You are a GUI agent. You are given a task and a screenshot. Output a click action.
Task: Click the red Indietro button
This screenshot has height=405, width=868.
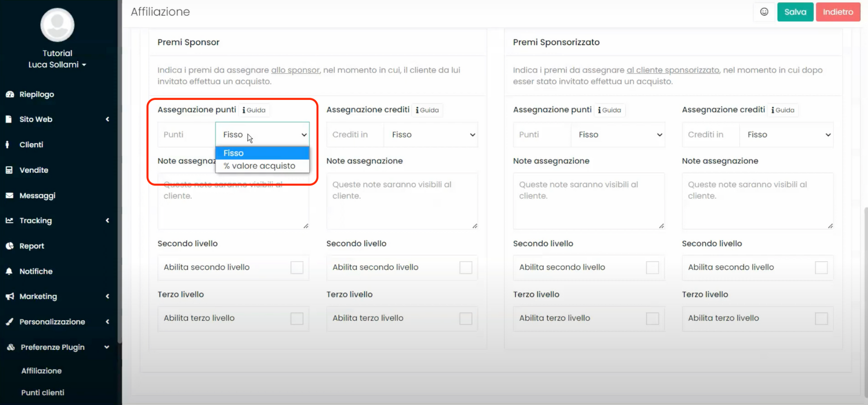point(837,12)
